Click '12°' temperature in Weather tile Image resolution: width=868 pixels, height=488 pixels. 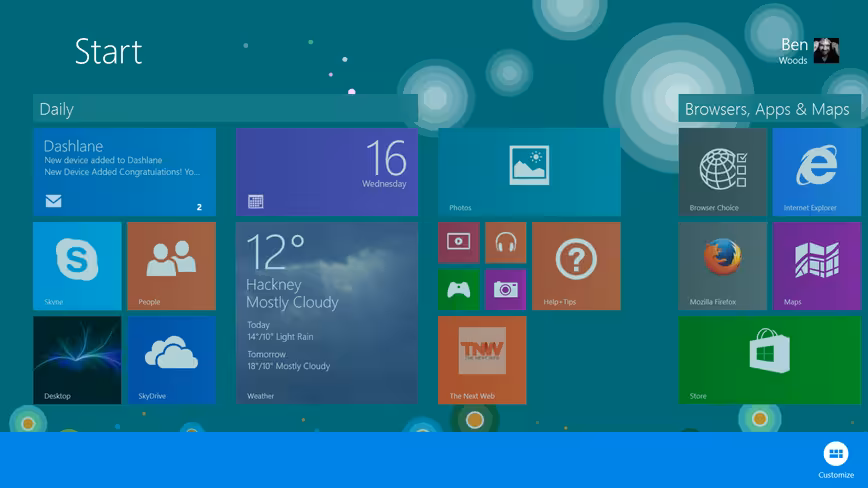click(275, 252)
